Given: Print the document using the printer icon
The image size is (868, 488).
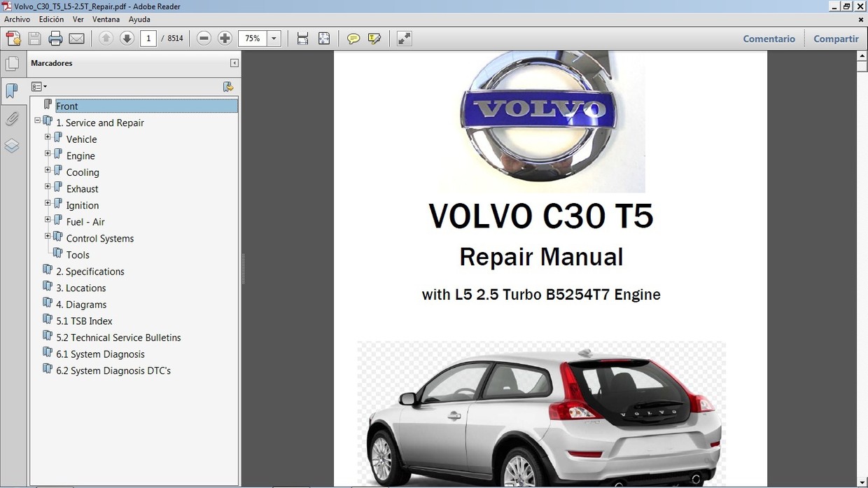Looking at the screenshot, I should pyautogui.click(x=55, y=39).
